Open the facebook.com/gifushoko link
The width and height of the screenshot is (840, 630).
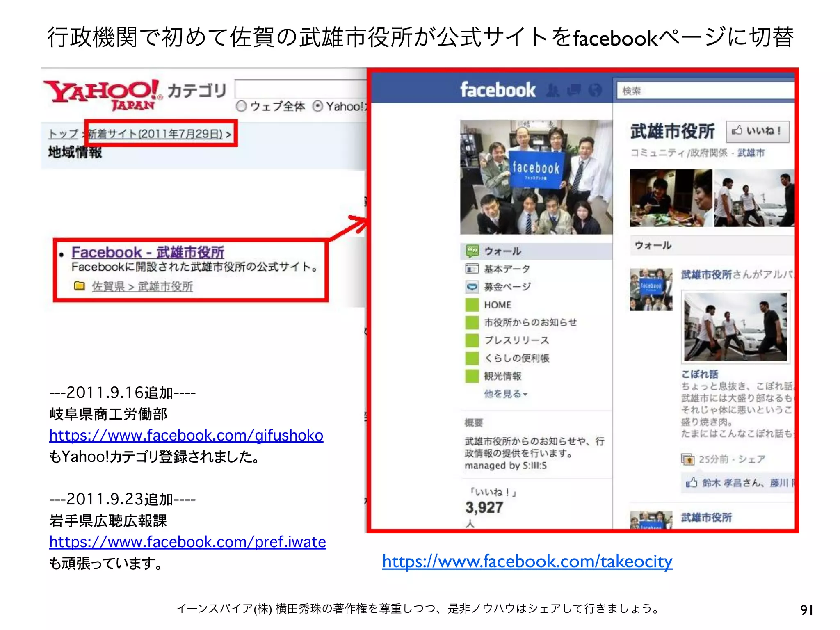tap(186, 435)
